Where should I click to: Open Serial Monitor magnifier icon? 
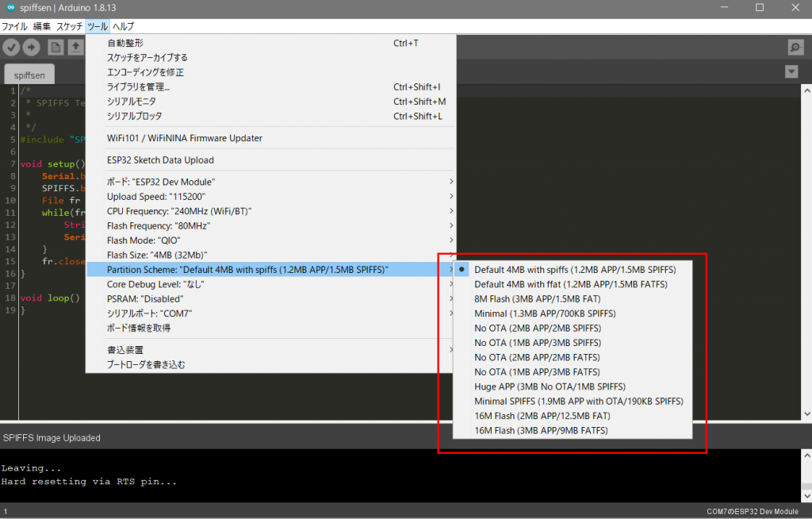point(795,48)
